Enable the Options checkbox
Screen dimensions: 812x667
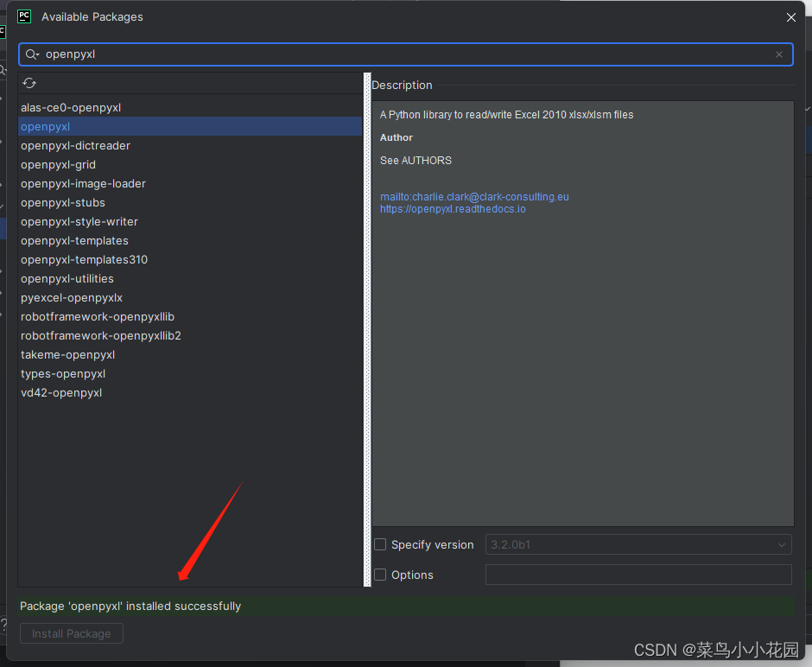coord(380,575)
